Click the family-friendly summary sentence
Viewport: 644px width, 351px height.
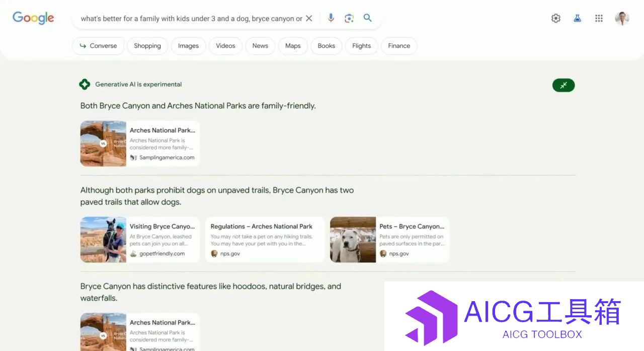(x=198, y=106)
